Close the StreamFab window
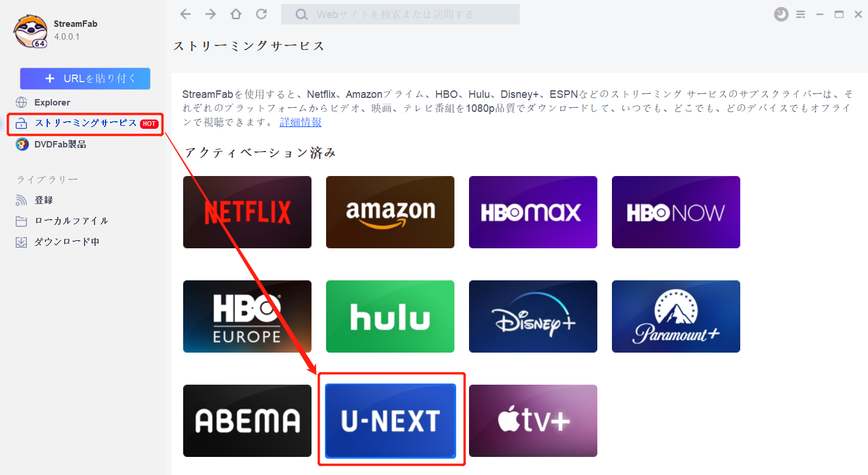868x475 pixels. 858,15
